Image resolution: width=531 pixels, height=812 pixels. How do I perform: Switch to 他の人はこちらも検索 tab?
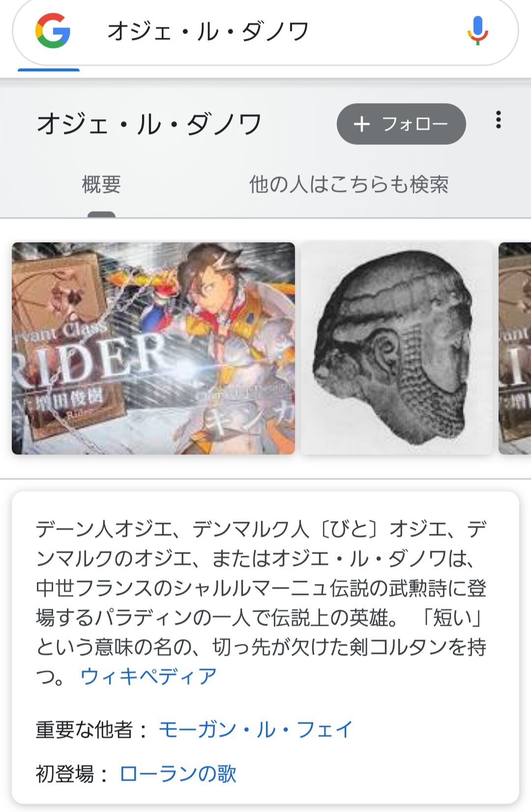coord(349,185)
